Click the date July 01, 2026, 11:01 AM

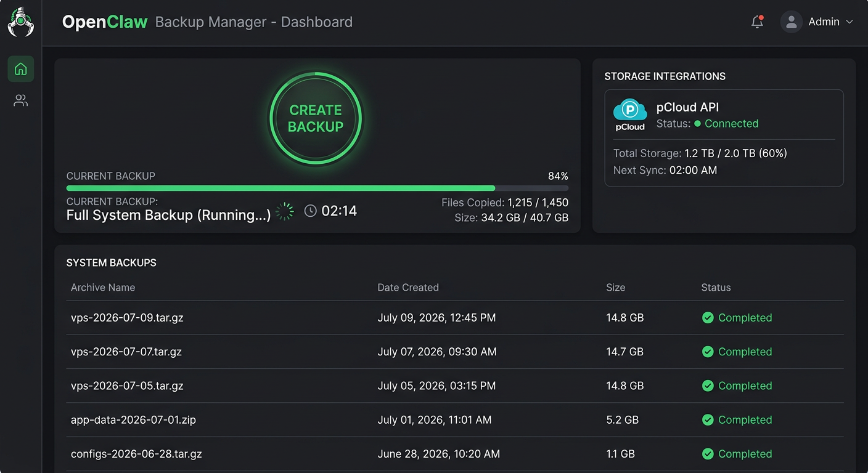tap(435, 420)
